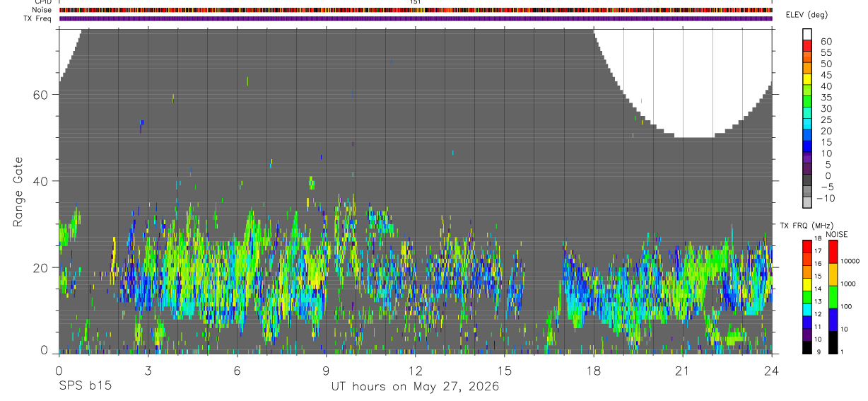The width and height of the screenshot is (868, 401).
Task: Click the '21' tick on the UT hours axis
Action: 683,370
